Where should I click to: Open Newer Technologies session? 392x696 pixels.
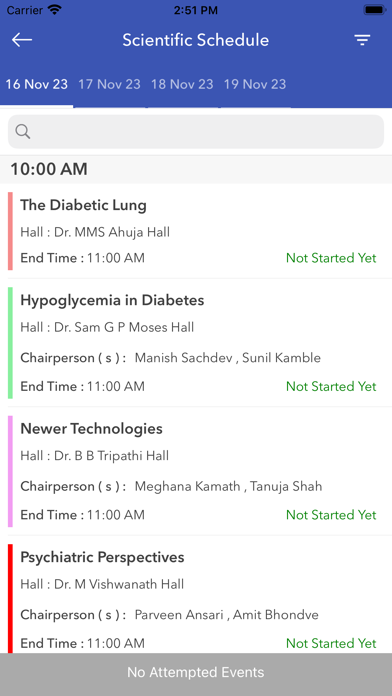coord(196,471)
